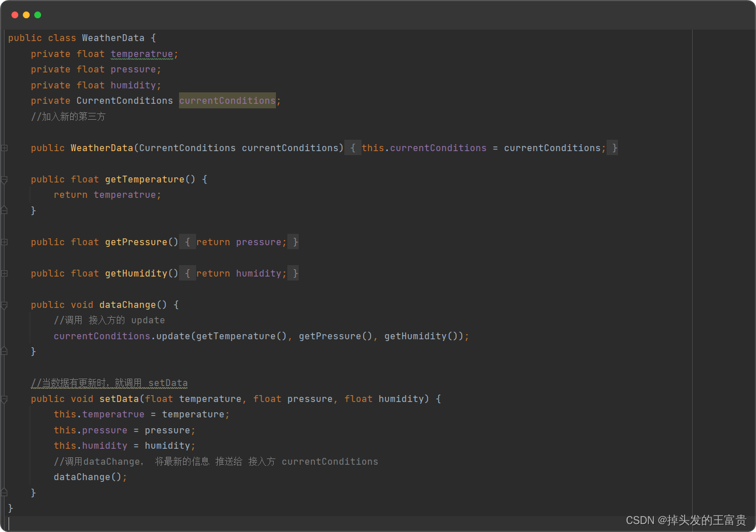Click the green maximize window button
Image resolution: width=756 pixels, height=532 pixels.
point(38,15)
